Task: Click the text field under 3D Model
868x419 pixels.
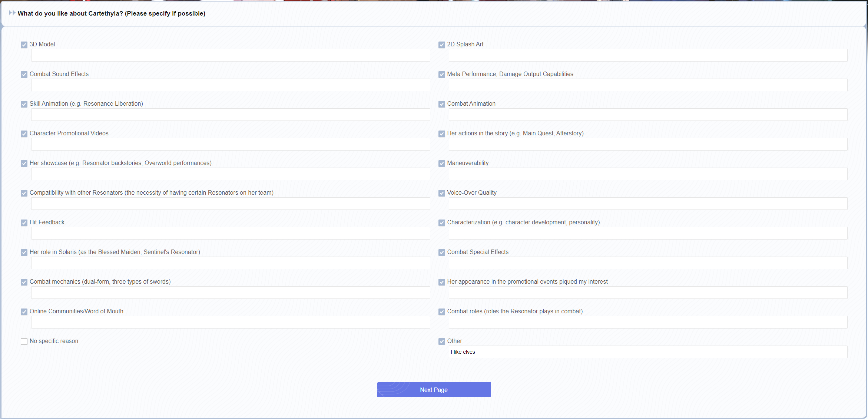Action: [x=230, y=55]
